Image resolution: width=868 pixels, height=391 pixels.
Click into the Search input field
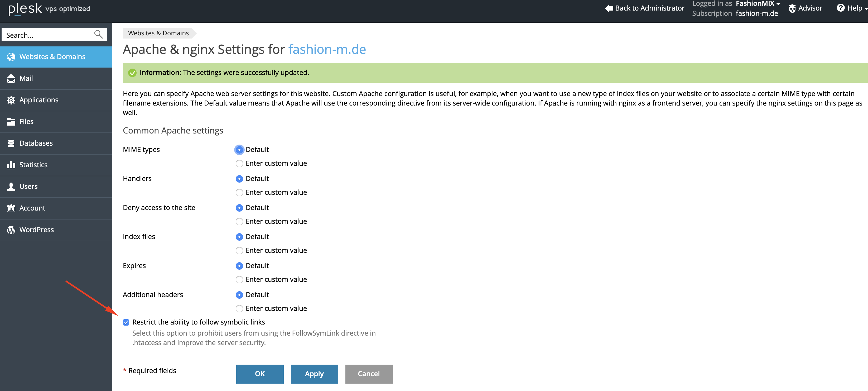coord(47,35)
